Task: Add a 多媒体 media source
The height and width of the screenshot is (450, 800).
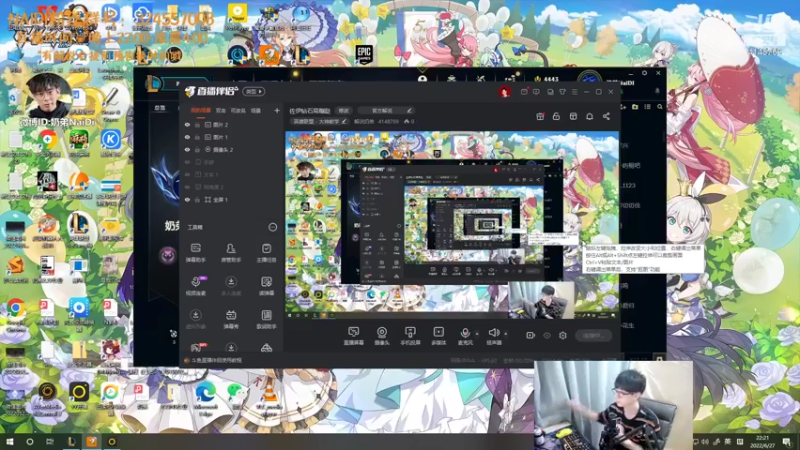Action: (438, 336)
